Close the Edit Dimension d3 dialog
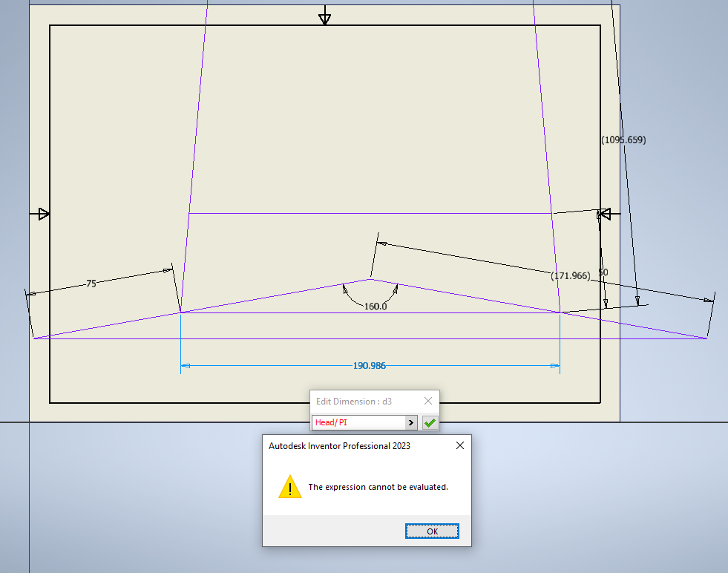This screenshot has width=728, height=573. tap(428, 401)
